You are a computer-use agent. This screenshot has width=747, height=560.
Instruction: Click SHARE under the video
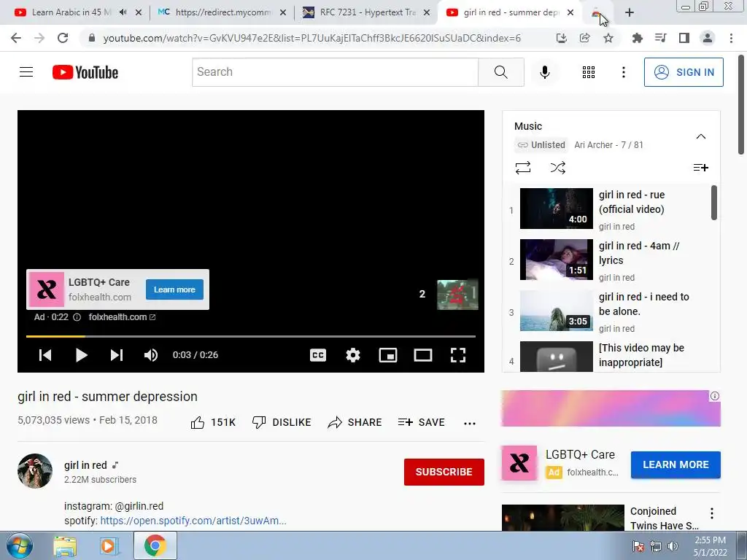(355, 422)
